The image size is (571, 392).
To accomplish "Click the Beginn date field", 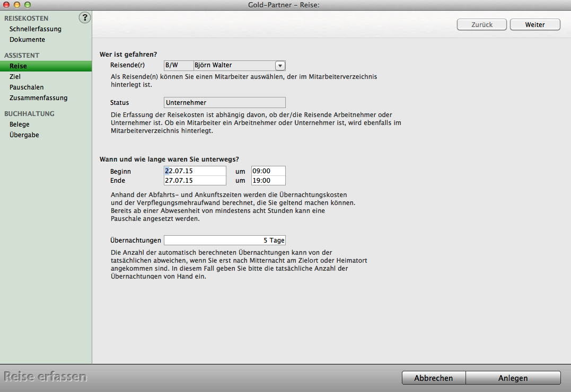I will pyautogui.click(x=195, y=171).
